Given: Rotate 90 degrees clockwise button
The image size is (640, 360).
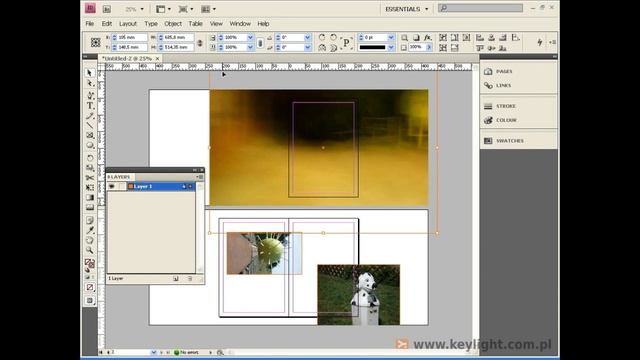Looking at the screenshot, I should click(322, 37).
